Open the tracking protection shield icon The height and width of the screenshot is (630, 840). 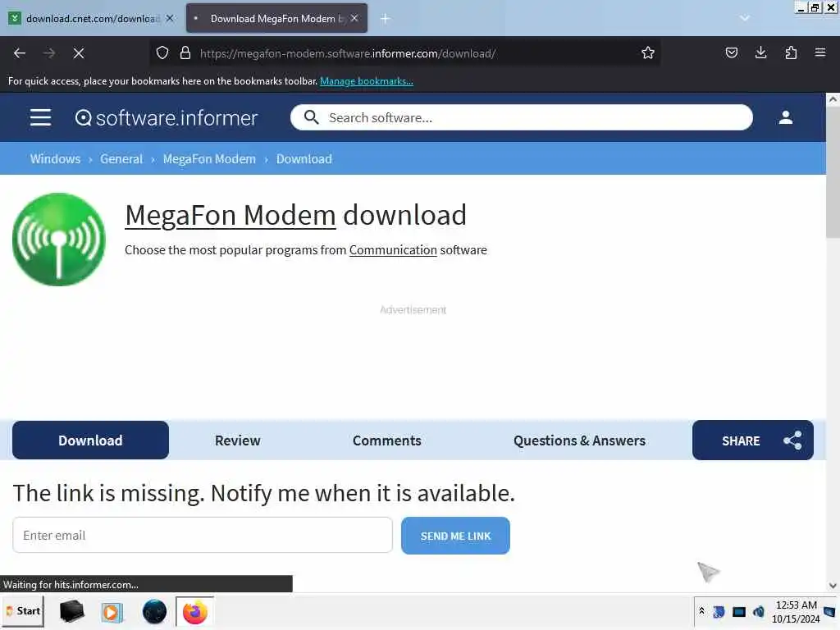(x=162, y=53)
